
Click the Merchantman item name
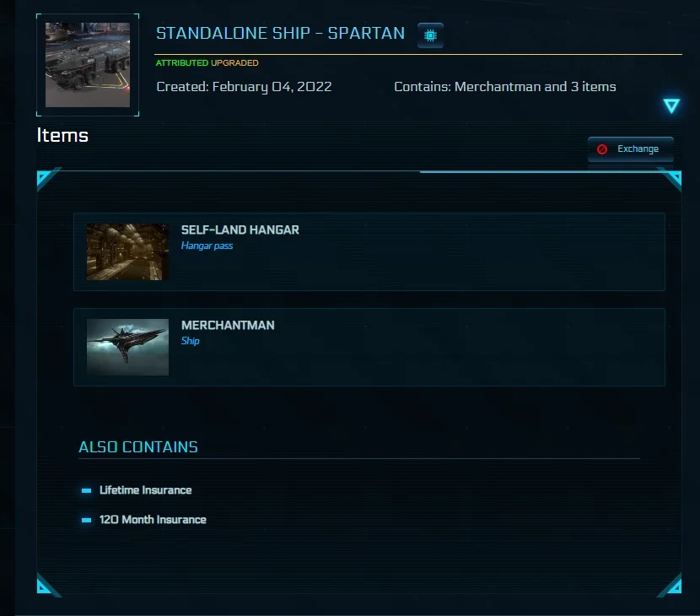pos(228,325)
